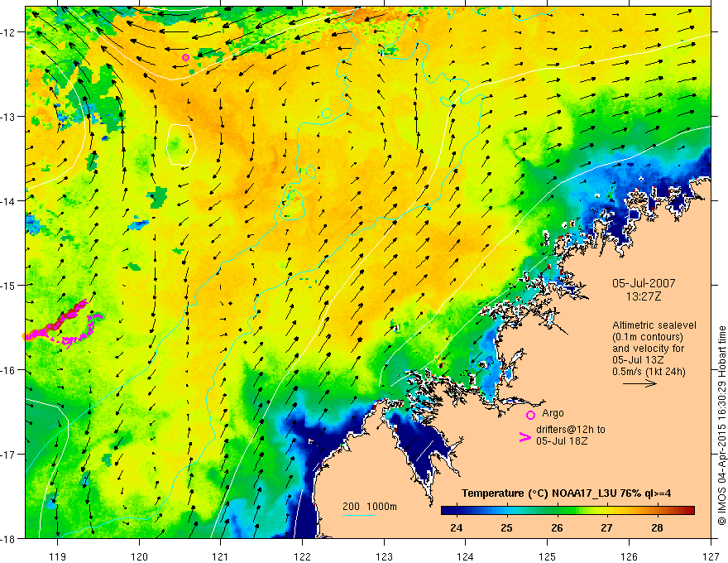Click longitude axis label '124'

point(466,556)
